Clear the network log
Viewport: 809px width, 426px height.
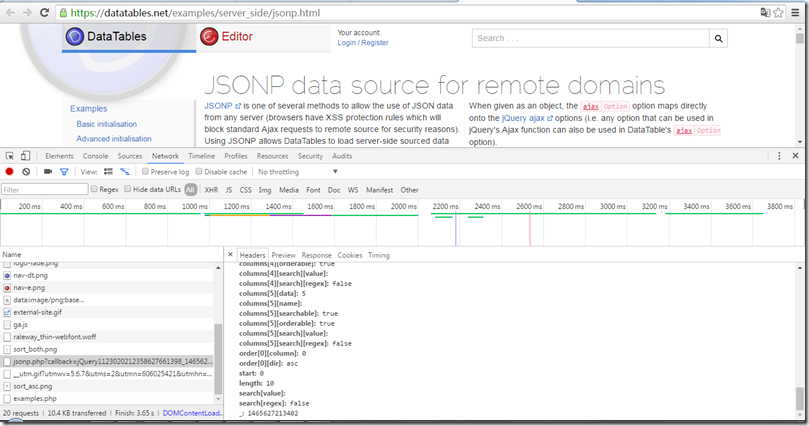tap(27, 172)
